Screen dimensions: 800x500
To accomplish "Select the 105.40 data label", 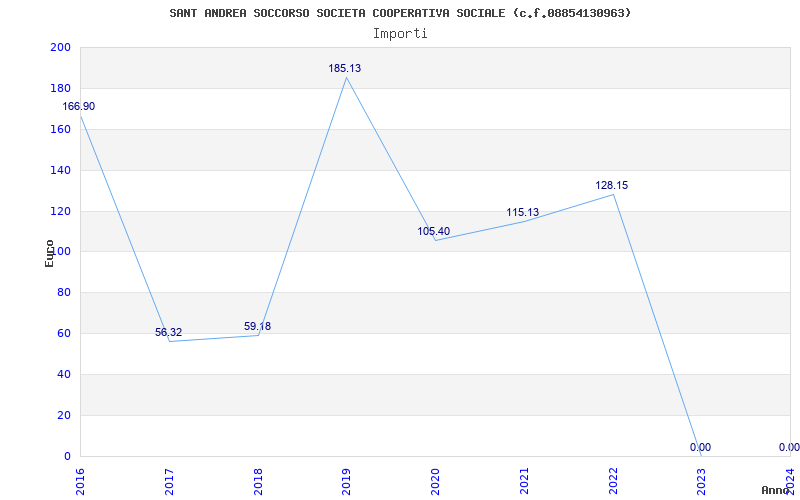I will click(434, 232).
